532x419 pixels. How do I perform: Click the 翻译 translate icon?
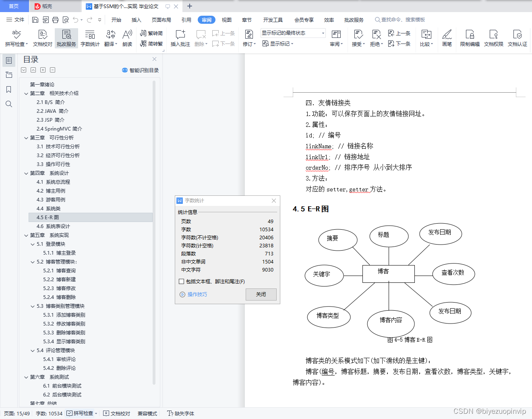(111, 38)
